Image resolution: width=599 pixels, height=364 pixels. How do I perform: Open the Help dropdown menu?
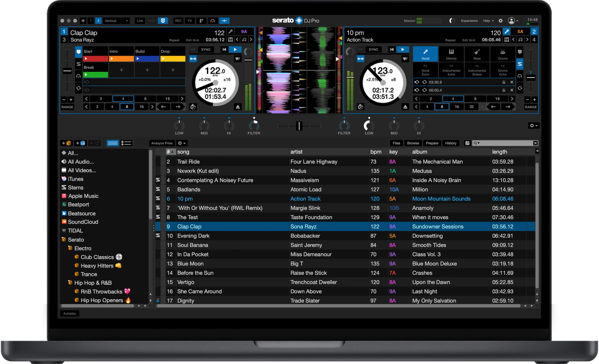pos(489,21)
